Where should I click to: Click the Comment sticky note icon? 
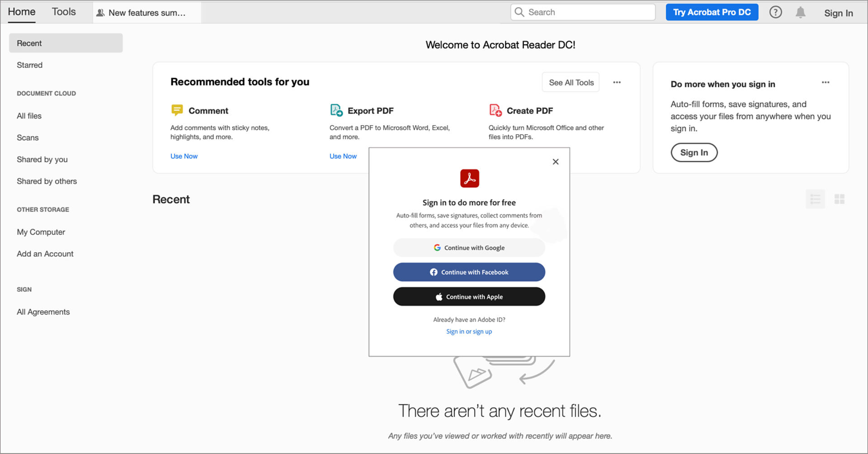(177, 110)
